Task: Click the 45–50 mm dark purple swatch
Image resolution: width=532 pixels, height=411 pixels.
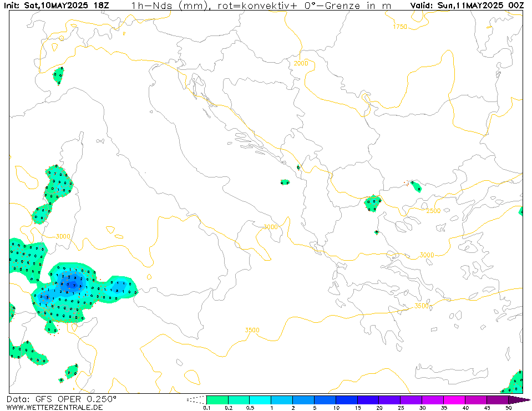Action: (x=498, y=400)
